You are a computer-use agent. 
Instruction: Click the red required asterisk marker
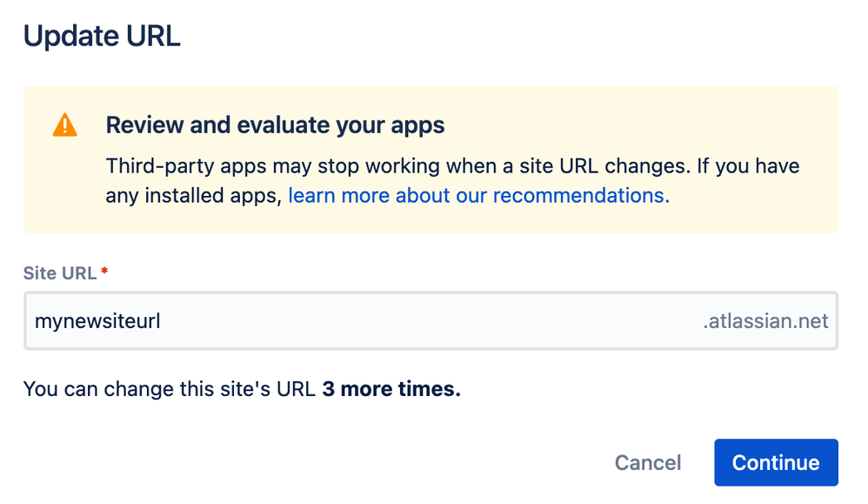pyautogui.click(x=104, y=271)
